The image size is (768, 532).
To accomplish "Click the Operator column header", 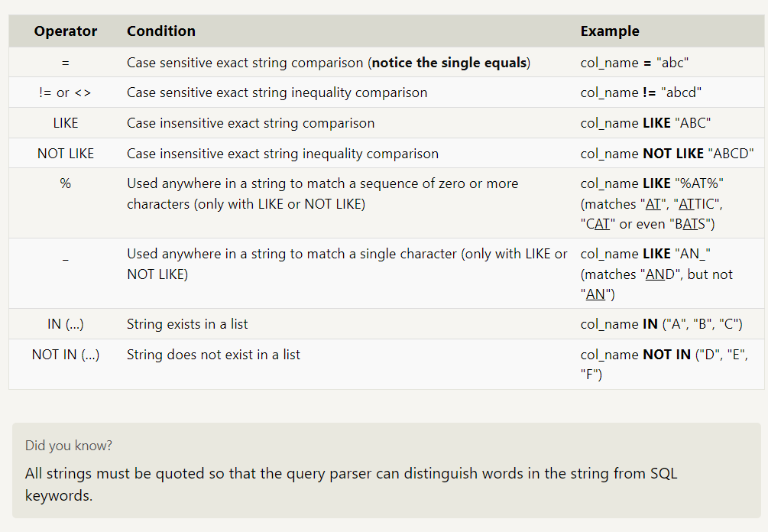I will click(65, 31).
